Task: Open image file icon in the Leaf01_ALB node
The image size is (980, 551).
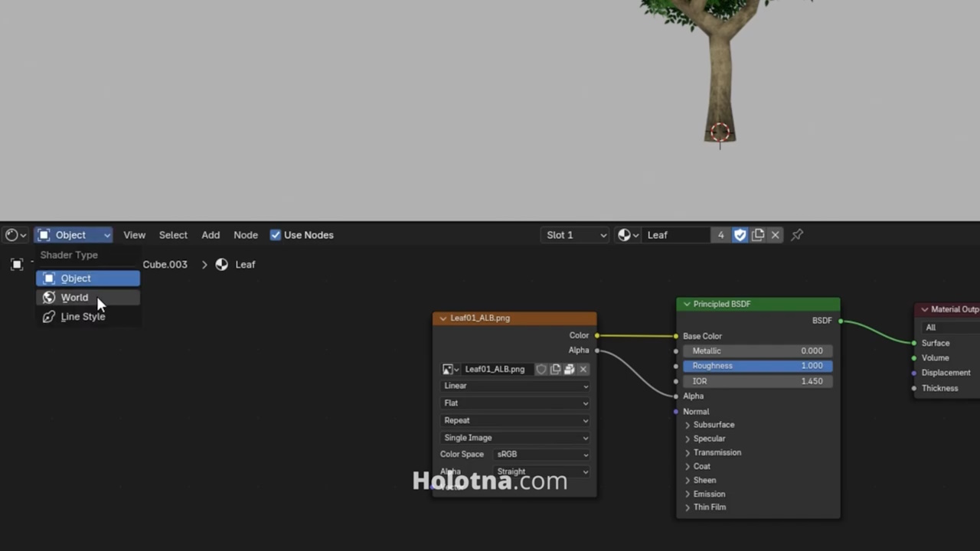Action: pyautogui.click(x=569, y=369)
